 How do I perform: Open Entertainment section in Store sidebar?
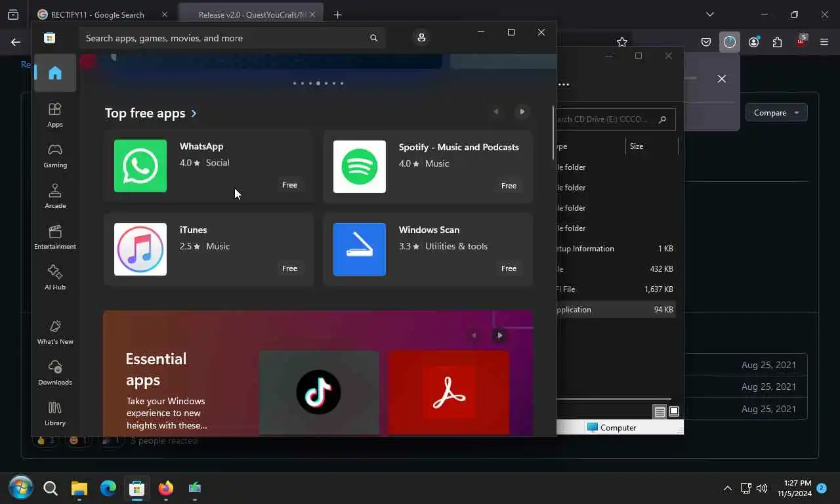tap(55, 237)
